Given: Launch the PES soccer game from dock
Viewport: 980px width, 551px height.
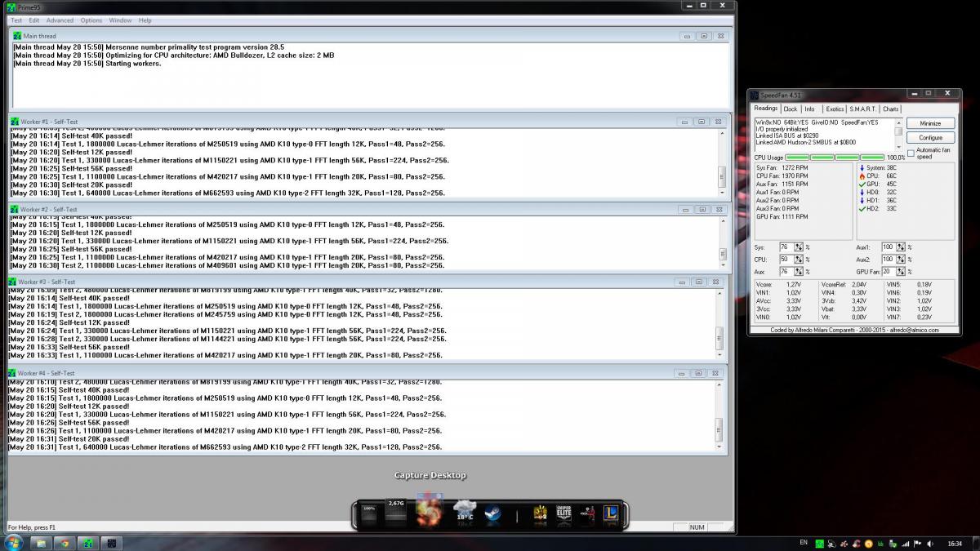Looking at the screenshot, I should [x=586, y=515].
